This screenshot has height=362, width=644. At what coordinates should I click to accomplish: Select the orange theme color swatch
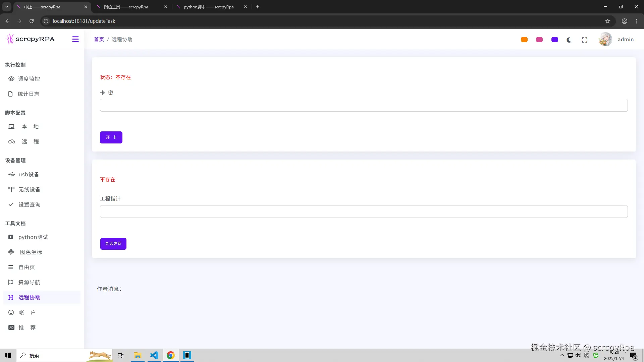click(524, 40)
